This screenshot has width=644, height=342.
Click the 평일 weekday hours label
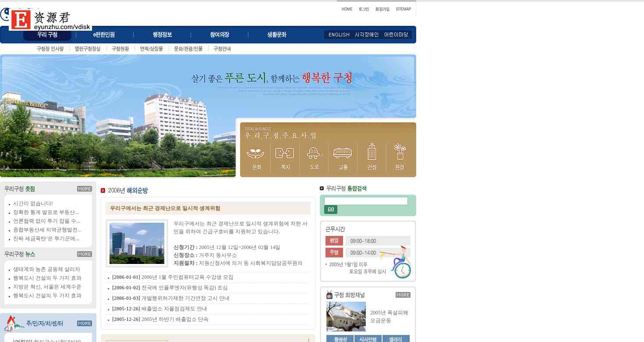(x=334, y=241)
